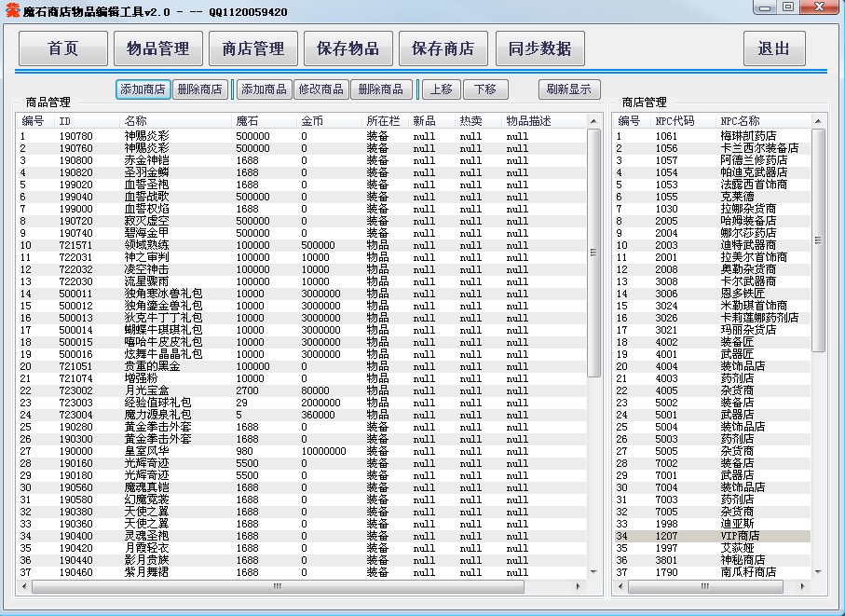
Task: Move item up with 上移
Action: [x=442, y=89]
